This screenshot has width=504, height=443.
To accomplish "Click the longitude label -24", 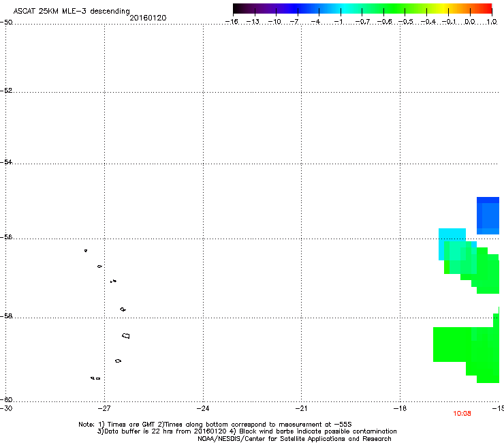I will (x=203, y=408).
